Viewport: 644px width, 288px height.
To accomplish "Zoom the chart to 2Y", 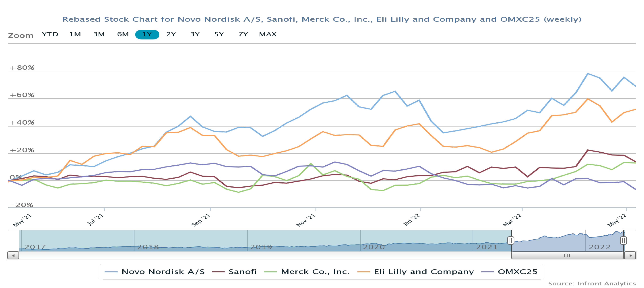I will coord(171,34).
